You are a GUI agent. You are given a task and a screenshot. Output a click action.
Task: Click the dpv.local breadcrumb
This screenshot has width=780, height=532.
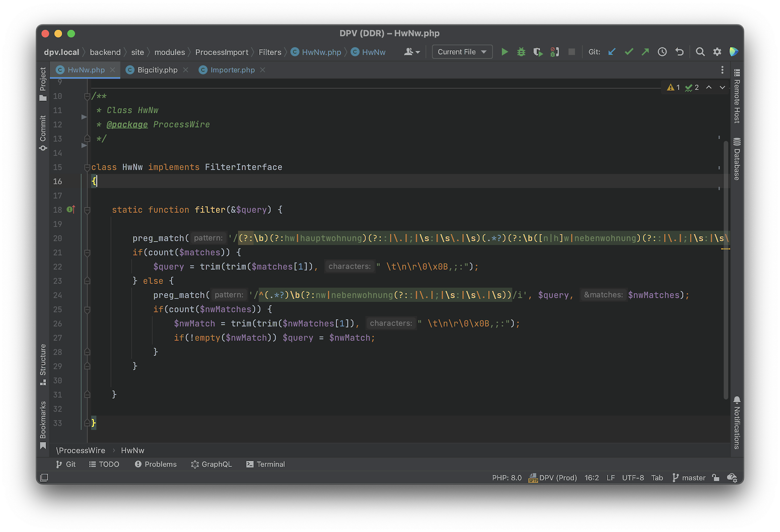click(61, 52)
